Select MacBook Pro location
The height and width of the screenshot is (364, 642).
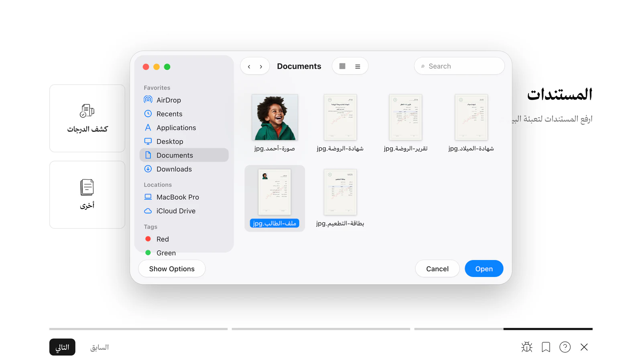coord(184,197)
